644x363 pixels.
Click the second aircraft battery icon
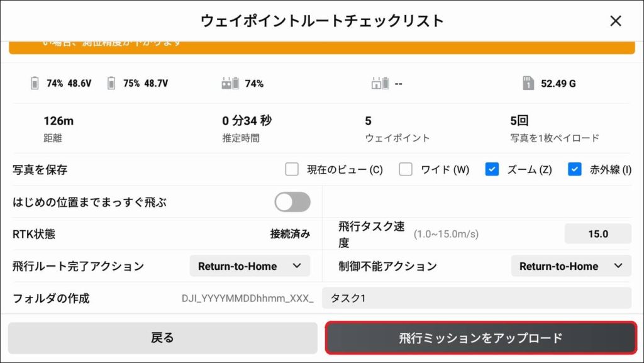click(111, 83)
